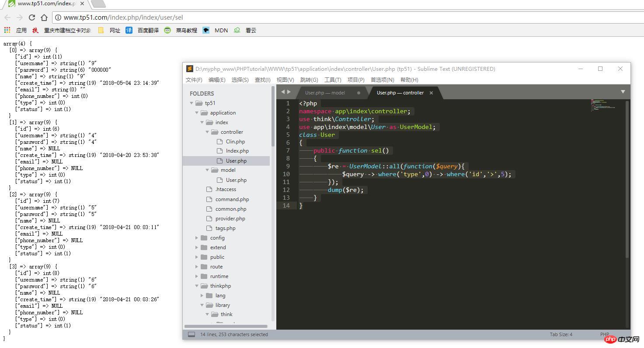Open the 首选项(N) menu

[383, 80]
